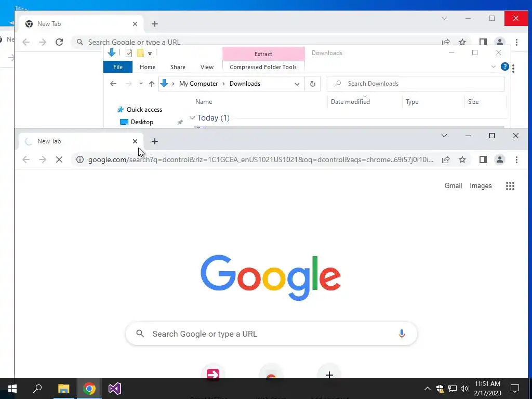The height and width of the screenshot is (399, 532).
Task: Show hidden system tray icons
Action: point(428,389)
